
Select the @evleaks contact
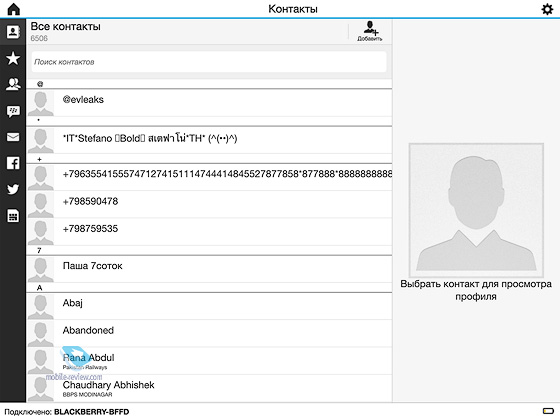[209, 103]
